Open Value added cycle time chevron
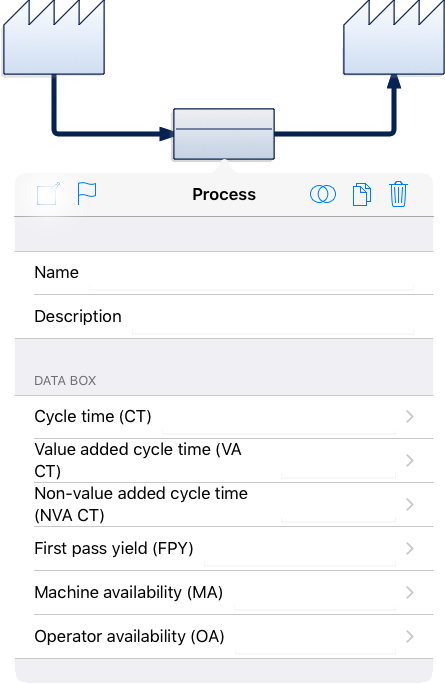Screen dimensions: 445x684 point(410,461)
